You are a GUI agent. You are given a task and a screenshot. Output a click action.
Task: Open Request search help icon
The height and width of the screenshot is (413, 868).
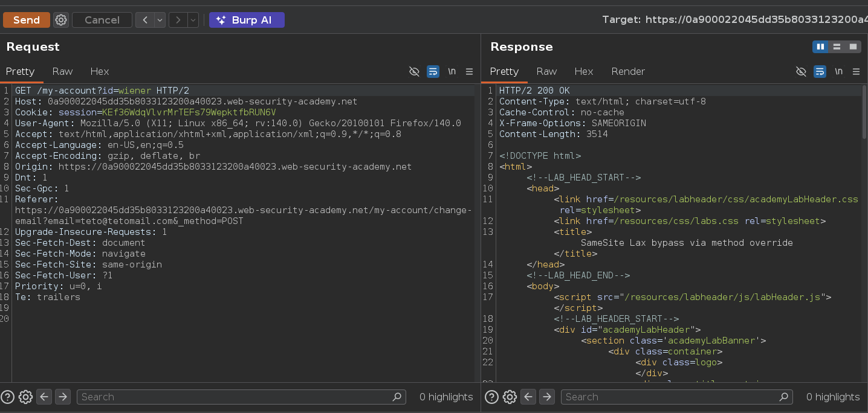[x=7, y=397]
